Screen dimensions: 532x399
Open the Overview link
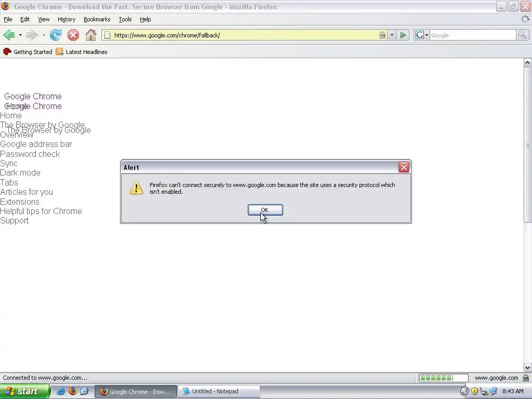(17, 135)
